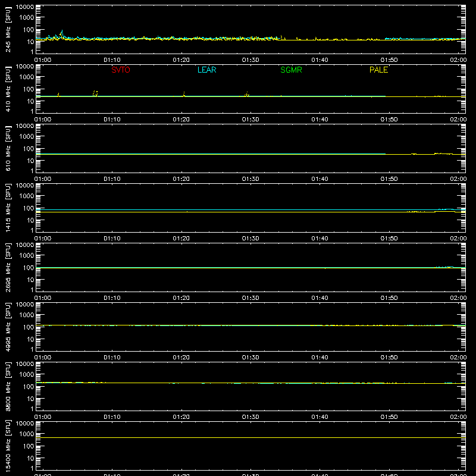
Task: Click the 410 MHz yellow spike near 01:20
Action: [x=184, y=94]
